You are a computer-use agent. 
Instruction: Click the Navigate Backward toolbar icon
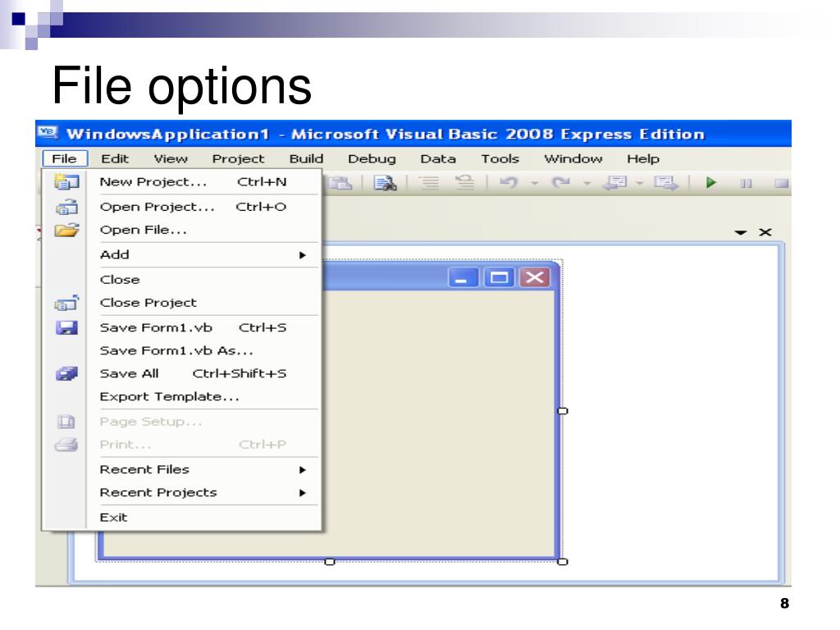(x=615, y=183)
